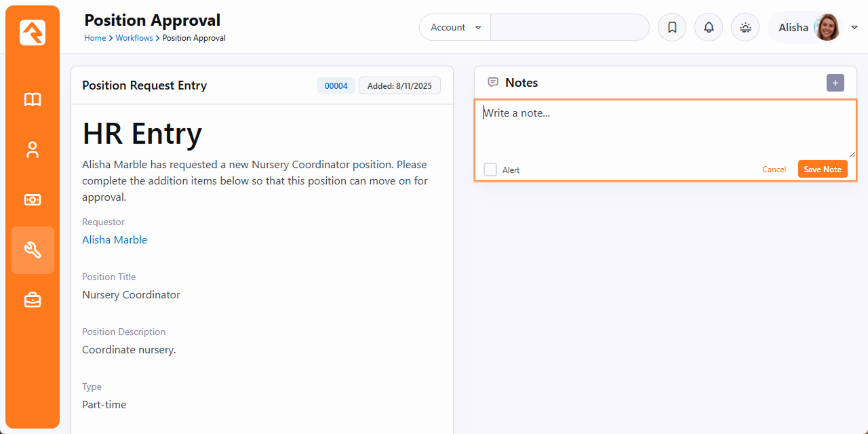Toggle the sun theme icon

pos(745,28)
